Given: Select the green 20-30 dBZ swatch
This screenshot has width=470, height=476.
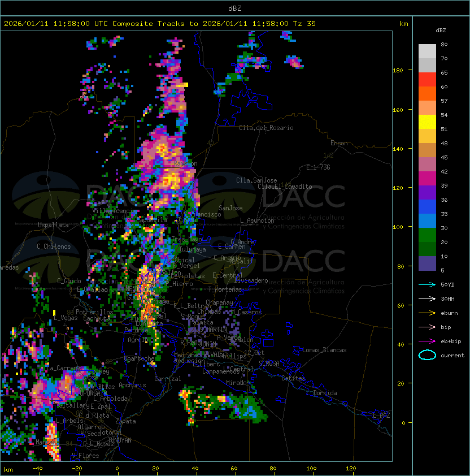Looking at the screenshot, I should click(x=427, y=235).
